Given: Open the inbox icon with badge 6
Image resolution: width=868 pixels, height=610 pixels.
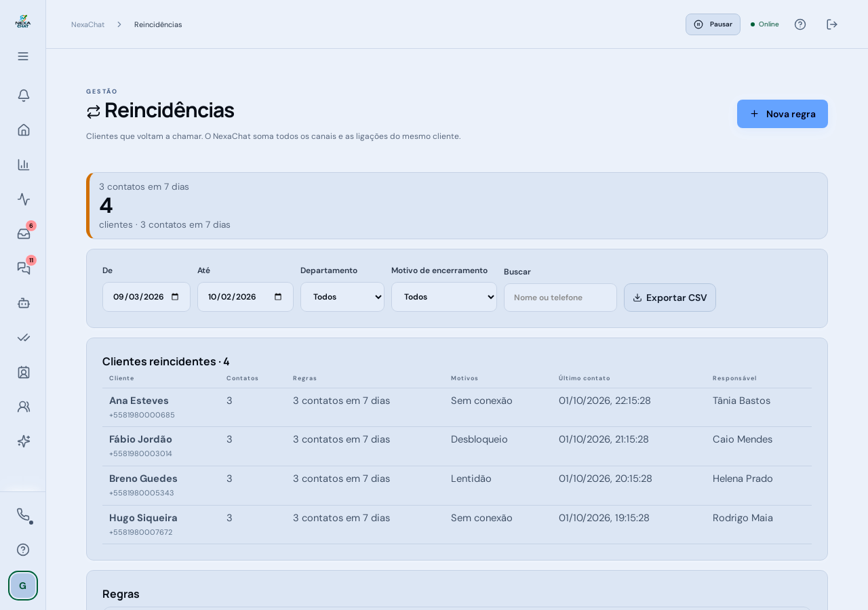Looking at the screenshot, I should click(x=23, y=234).
